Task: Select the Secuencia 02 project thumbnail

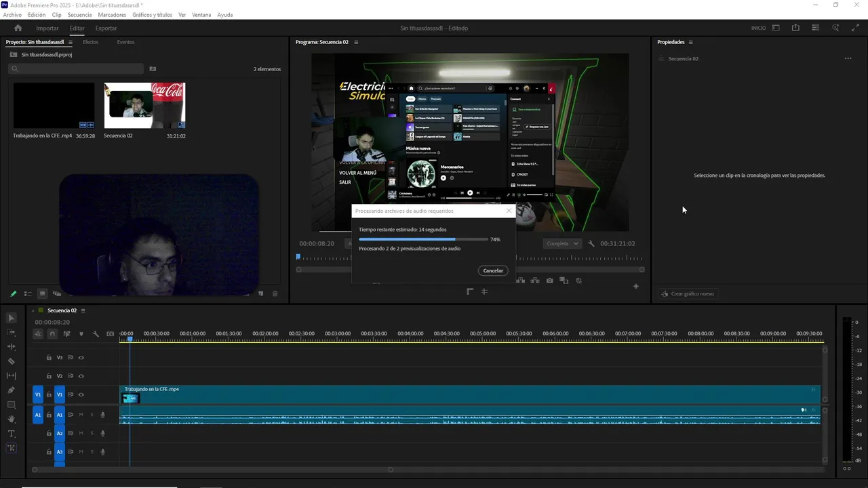Action: click(x=144, y=106)
